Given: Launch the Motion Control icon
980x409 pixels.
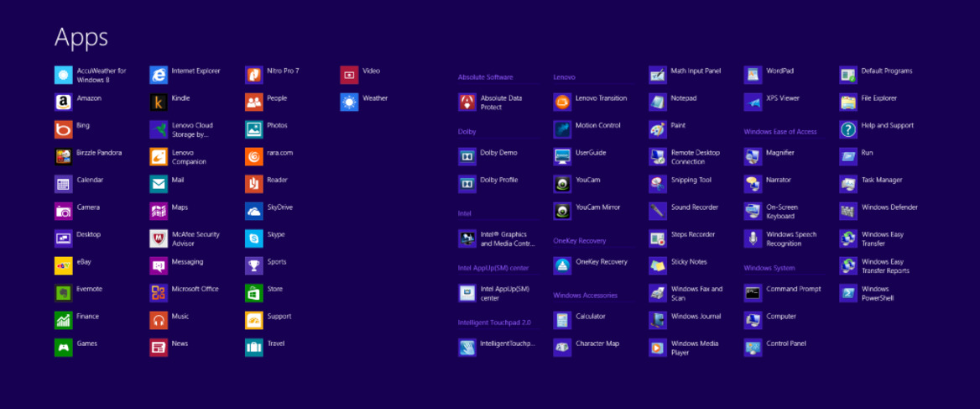Looking at the screenshot, I should tap(562, 129).
